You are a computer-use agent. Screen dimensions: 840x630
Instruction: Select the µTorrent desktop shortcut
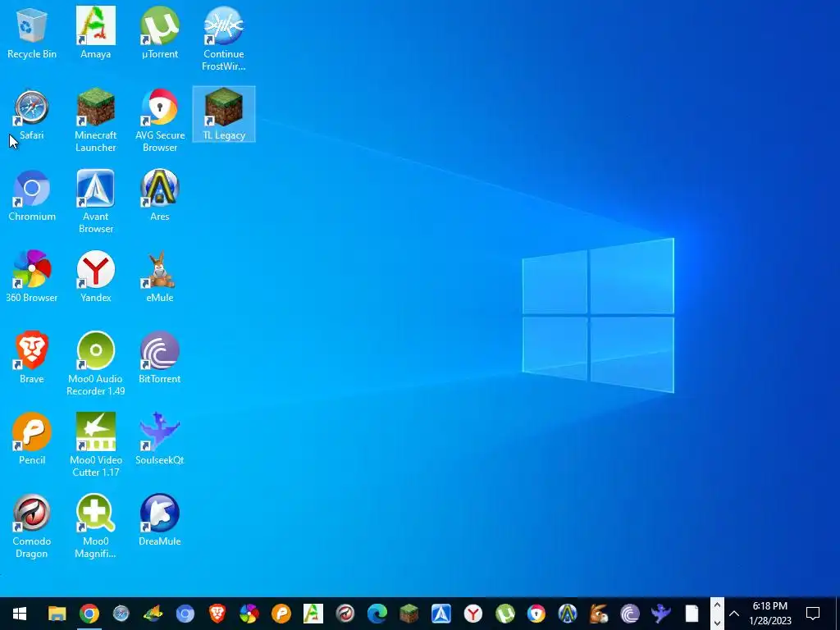point(160,33)
